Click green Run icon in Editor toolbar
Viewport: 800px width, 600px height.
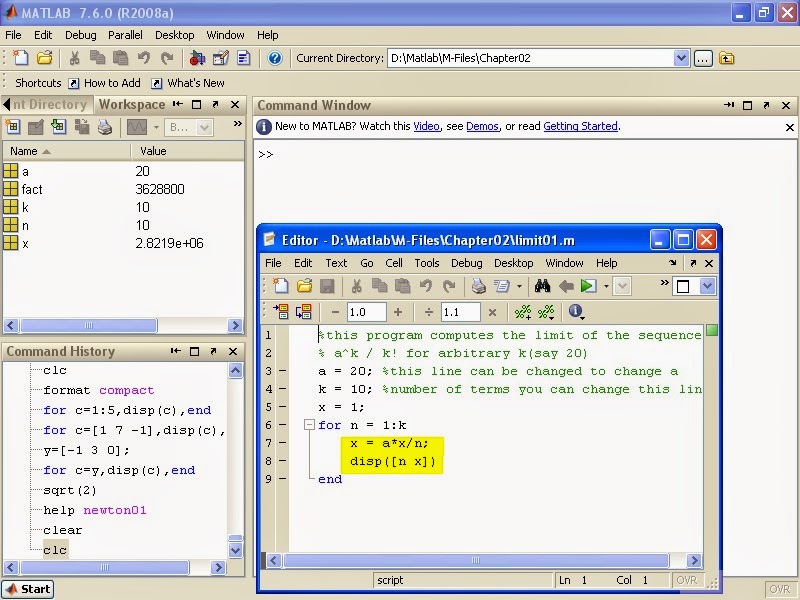click(588, 286)
